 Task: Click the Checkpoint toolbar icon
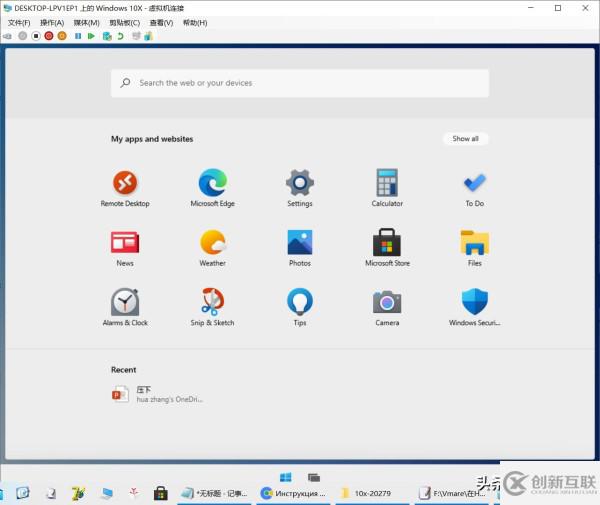pyautogui.click(x=107, y=36)
